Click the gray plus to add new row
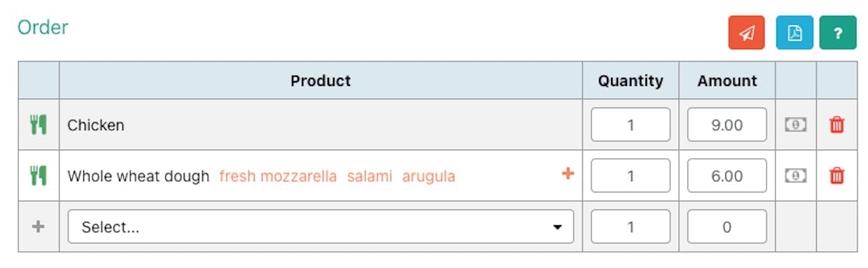This screenshot has height=268, width=868. 38,227
